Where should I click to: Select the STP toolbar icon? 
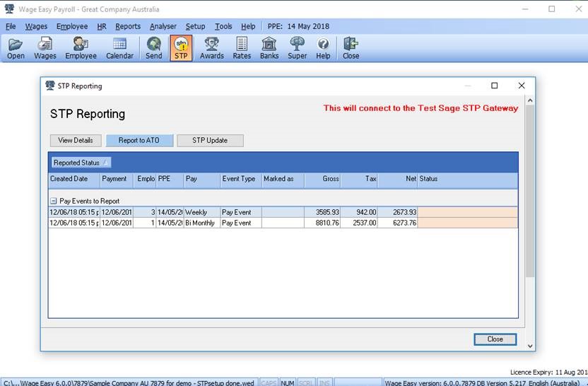[181, 48]
